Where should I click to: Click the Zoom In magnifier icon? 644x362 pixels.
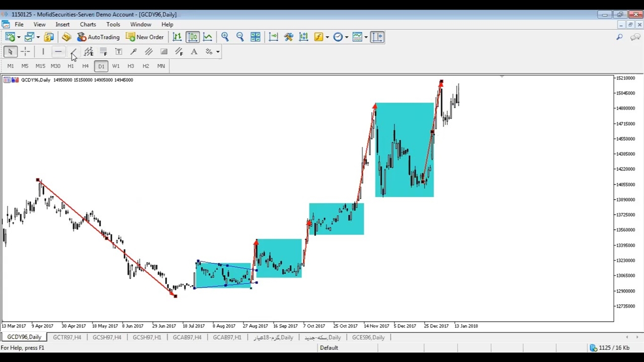225,37
